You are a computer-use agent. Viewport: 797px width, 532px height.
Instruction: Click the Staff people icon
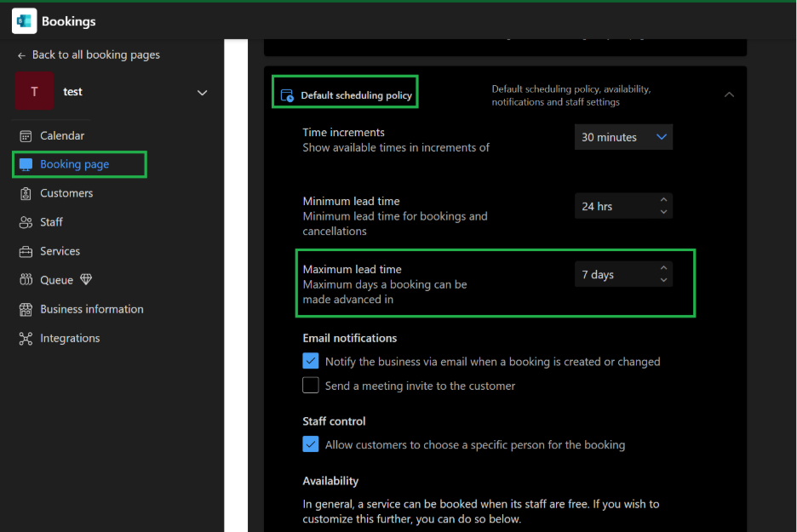point(26,222)
